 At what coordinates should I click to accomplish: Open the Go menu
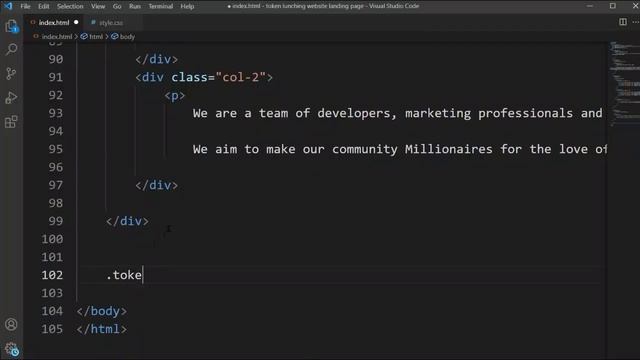tap(117, 6)
